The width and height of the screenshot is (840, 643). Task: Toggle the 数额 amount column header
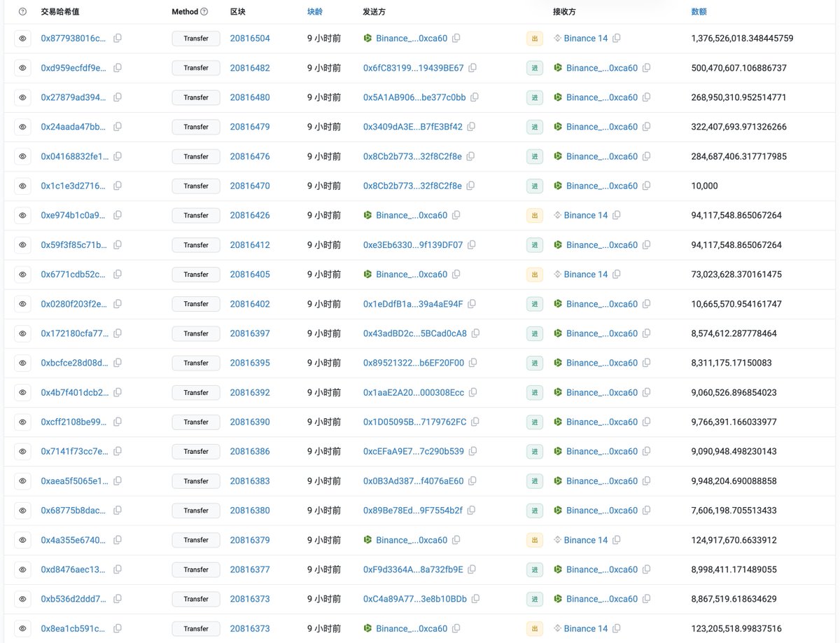(x=699, y=12)
